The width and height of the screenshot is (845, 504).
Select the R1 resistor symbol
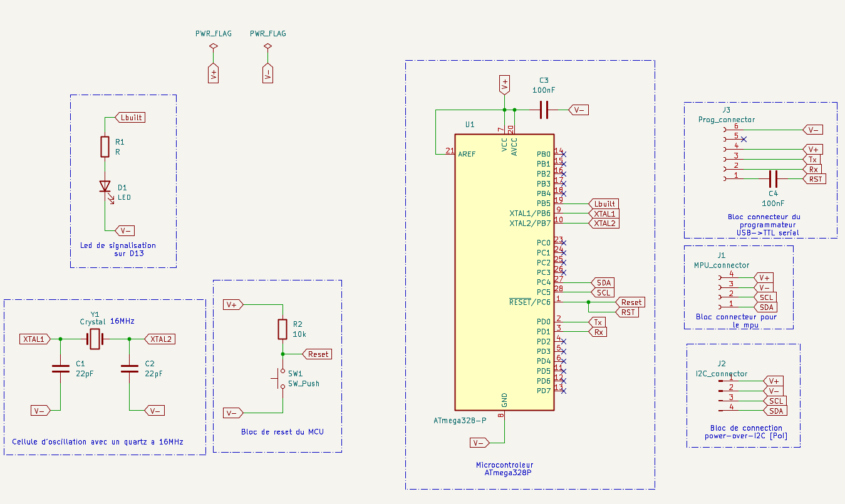105,147
